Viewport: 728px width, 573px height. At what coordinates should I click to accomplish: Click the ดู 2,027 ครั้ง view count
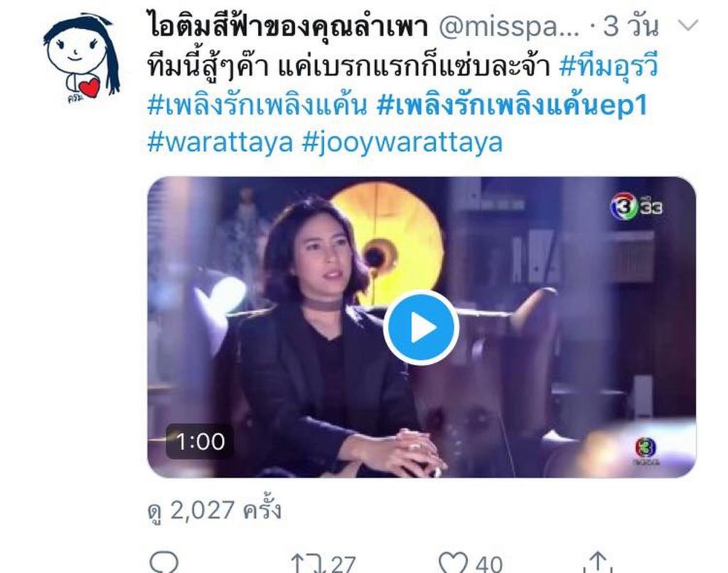coord(215,511)
